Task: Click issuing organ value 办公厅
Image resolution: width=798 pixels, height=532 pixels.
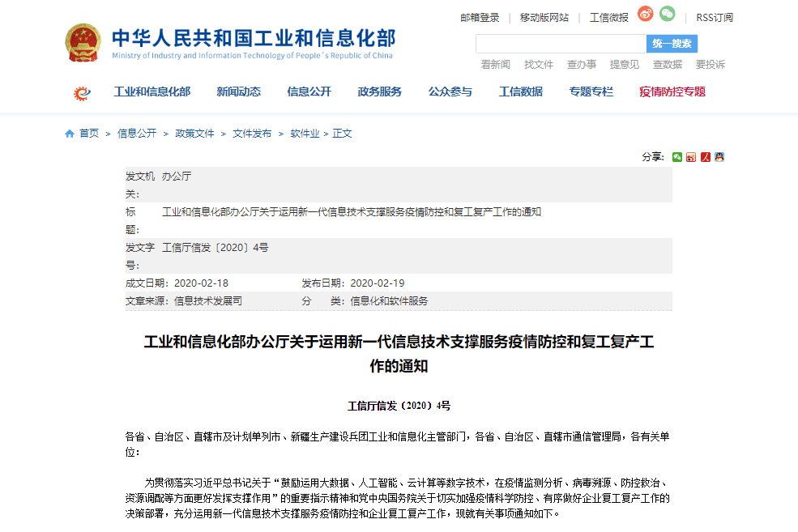Action: (176, 177)
